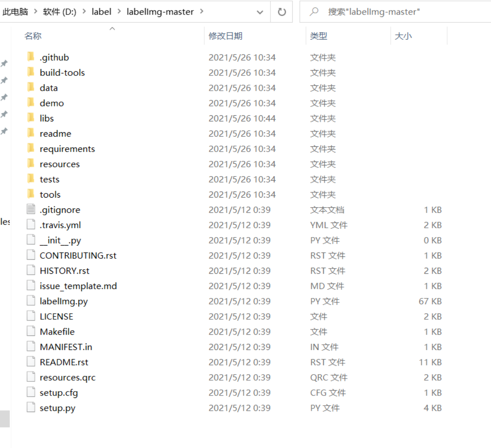Viewport: 491px width, 448px height.
Task: Sort files by 大小 column
Action: (403, 35)
